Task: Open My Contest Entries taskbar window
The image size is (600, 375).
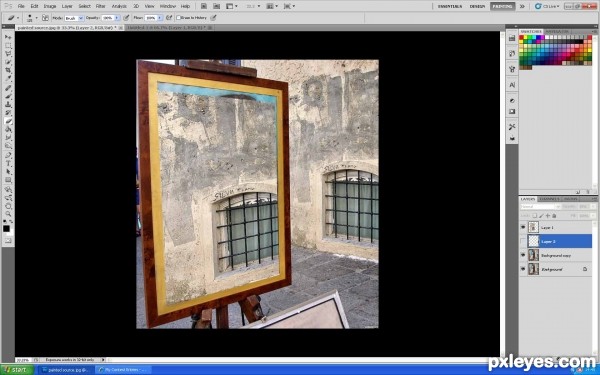Action: (x=123, y=370)
